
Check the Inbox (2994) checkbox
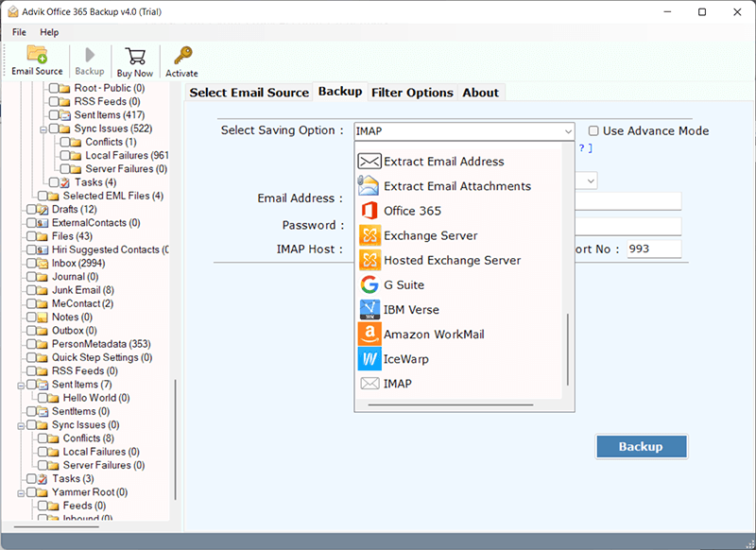pos(31,264)
